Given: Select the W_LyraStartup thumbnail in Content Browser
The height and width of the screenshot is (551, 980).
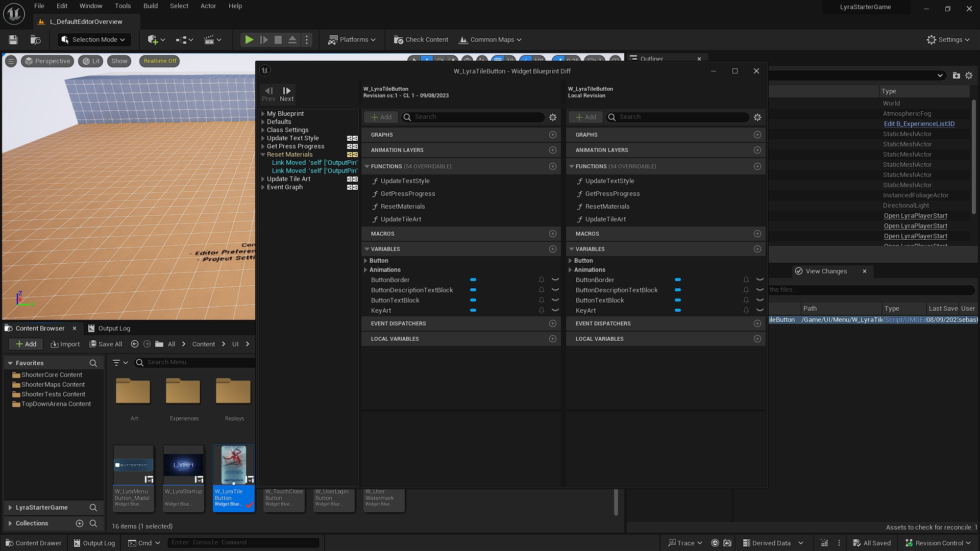Looking at the screenshot, I should 183,463.
